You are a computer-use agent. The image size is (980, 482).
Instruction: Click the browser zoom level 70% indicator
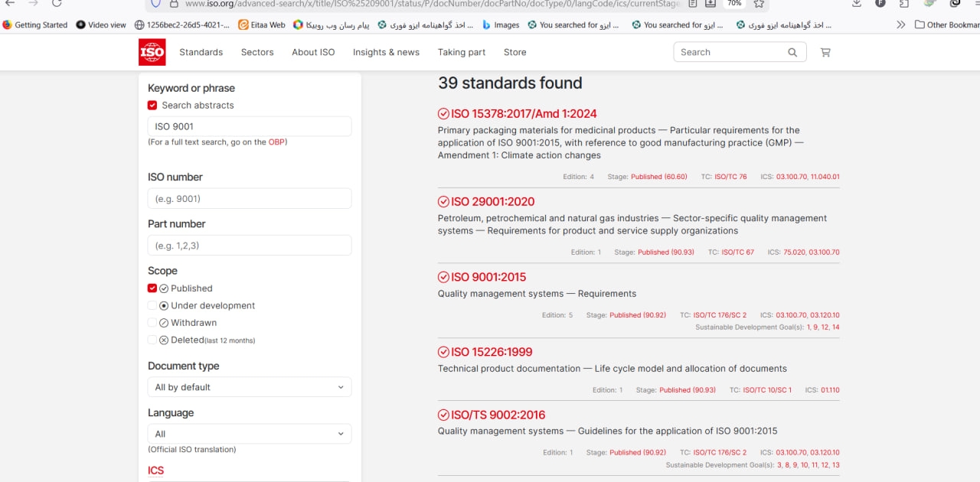tap(733, 4)
